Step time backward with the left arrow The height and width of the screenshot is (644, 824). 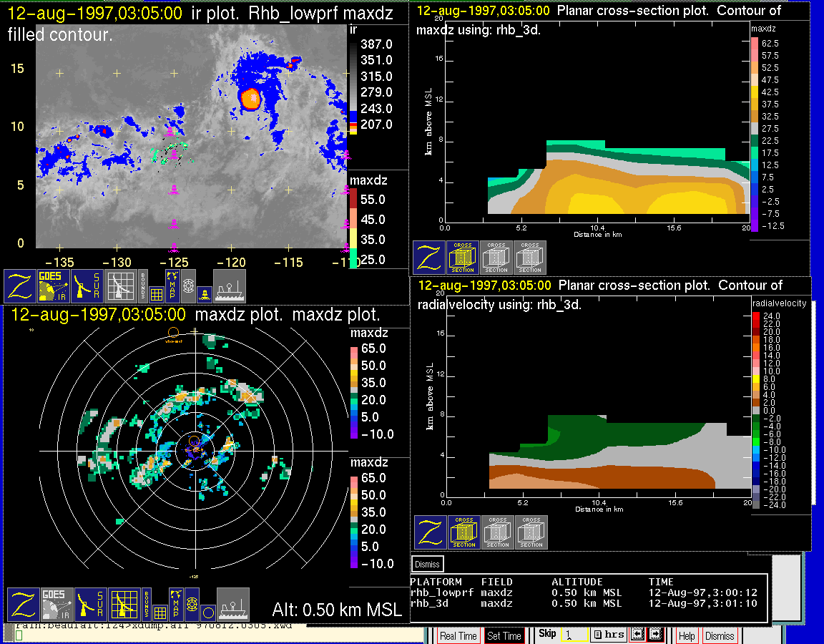(x=638, y=635)
